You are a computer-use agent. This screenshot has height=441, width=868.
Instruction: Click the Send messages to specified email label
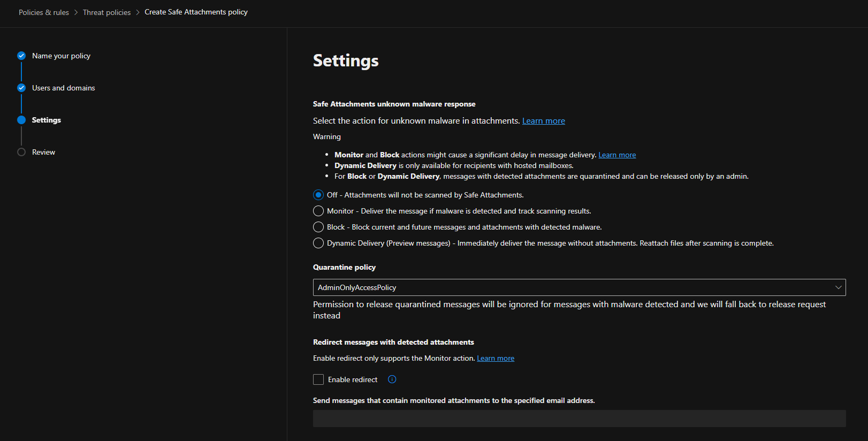pyautogui.click(x=454, y=400)
